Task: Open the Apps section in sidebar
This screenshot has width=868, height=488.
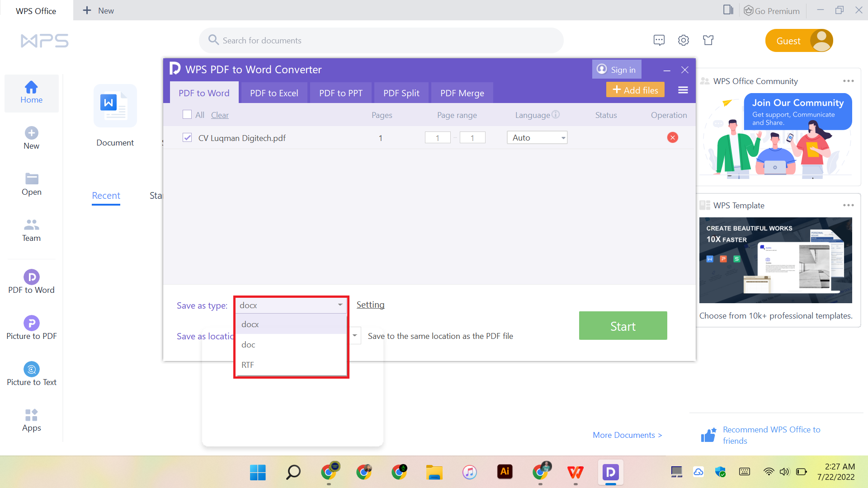Action: 31,419
